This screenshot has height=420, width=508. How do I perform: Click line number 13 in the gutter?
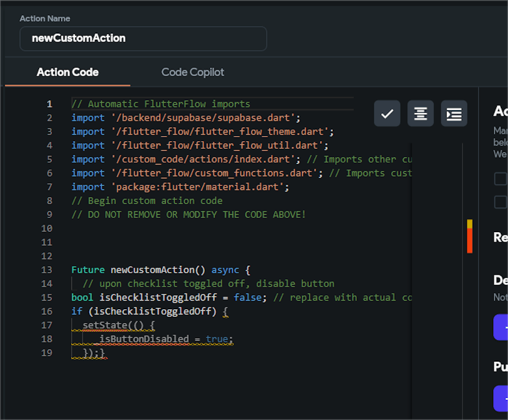point(47,270)
